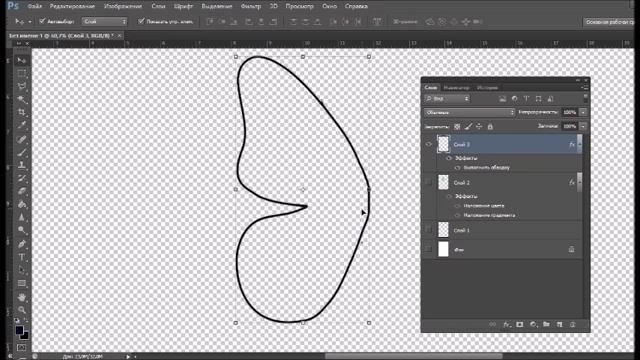640x360 pixels.
Task: Select the Brush tool
Action: 21,153
